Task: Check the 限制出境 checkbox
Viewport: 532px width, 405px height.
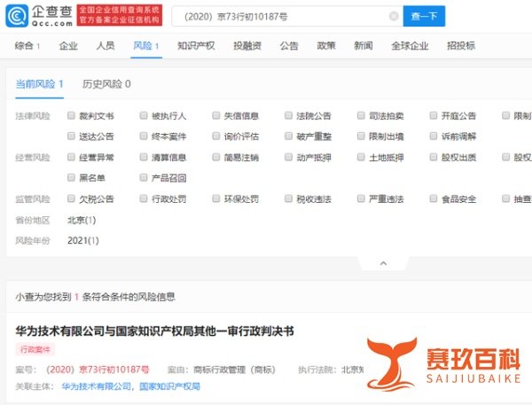Action: click(x=361, y=136)
